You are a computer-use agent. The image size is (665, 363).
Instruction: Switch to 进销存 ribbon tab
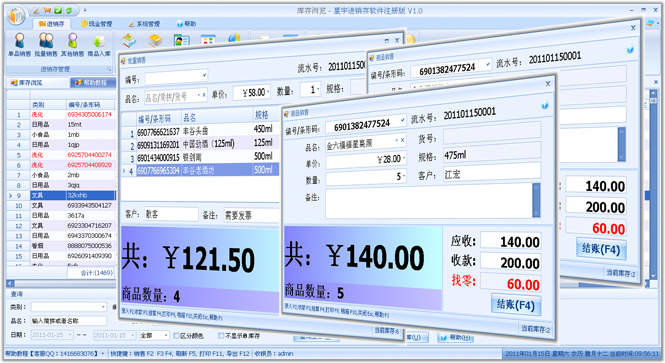coord(51,24)
